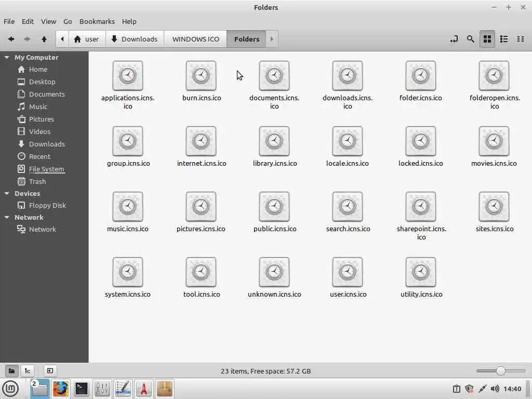Jump to user home in path bar
Screen dimensions: 532x399
point(87,39)
